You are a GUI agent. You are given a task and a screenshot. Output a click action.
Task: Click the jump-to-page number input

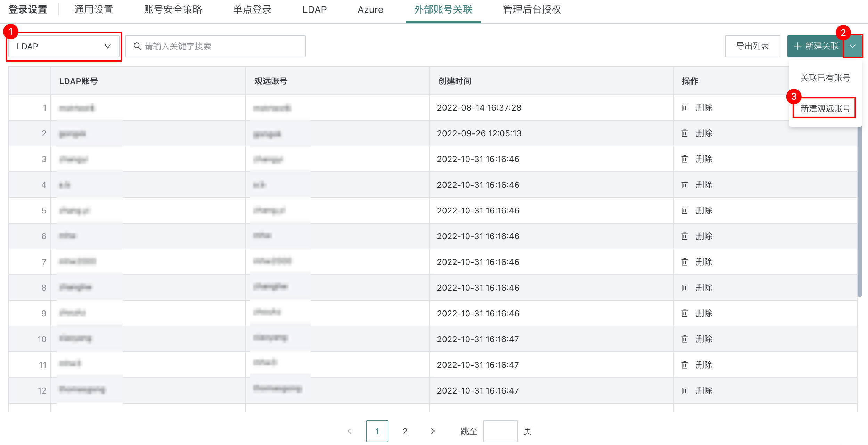click(500, 431)
